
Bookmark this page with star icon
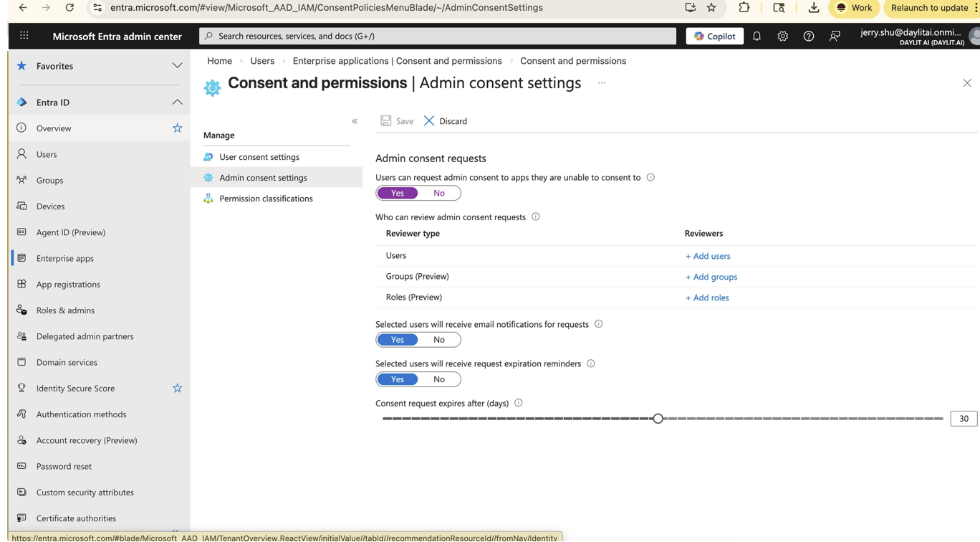click(x=711, y=8)
